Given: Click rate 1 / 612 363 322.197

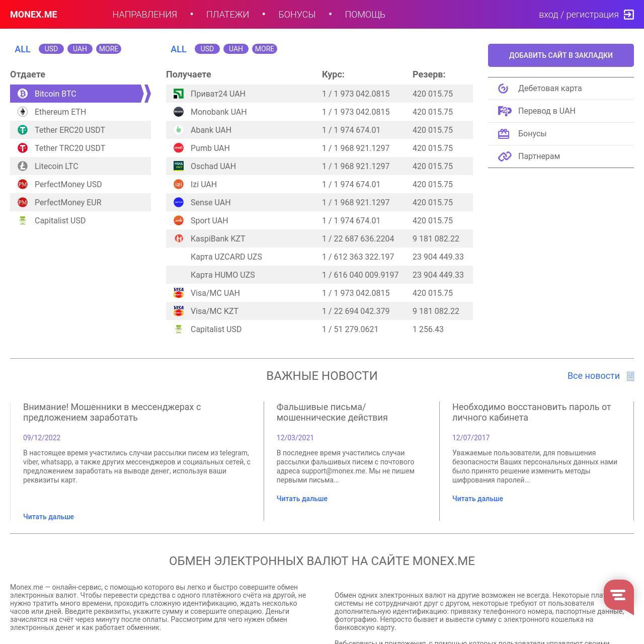Looking at the screenshot, I should (x=358, y=257).
